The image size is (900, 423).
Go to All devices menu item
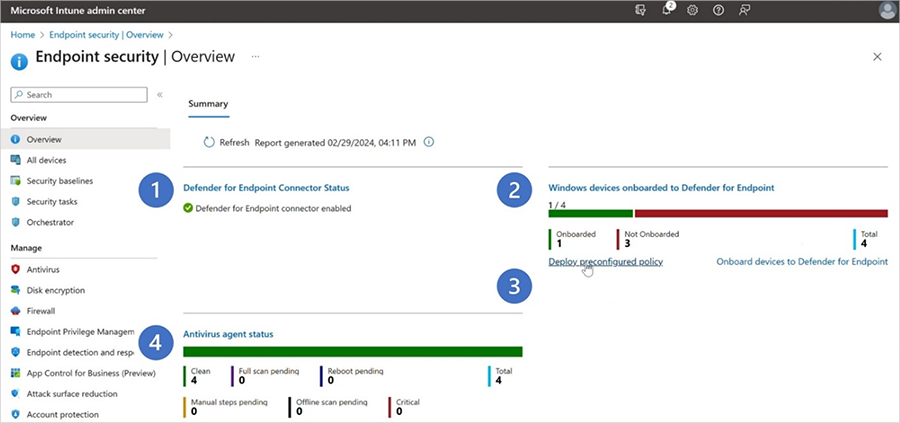click(x=46, y=160)
